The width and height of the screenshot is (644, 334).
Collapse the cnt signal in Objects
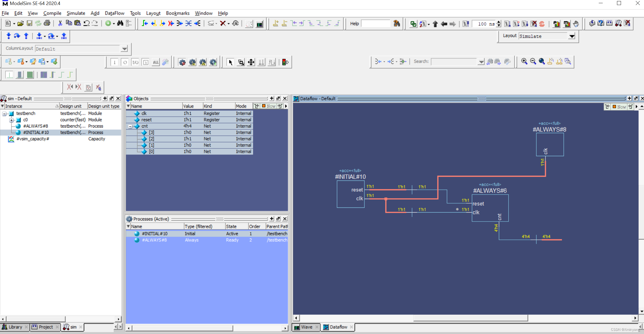click(130, 126)
